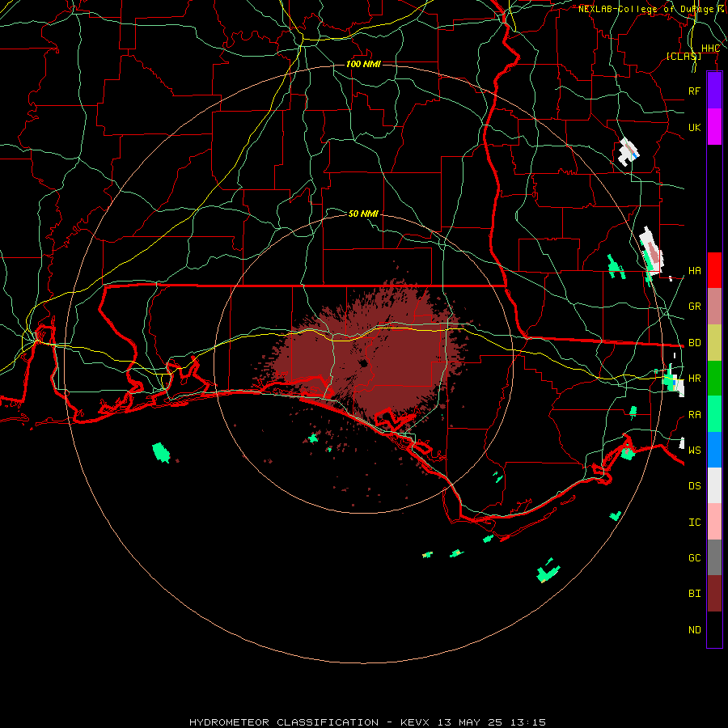Click the ND legend label
The image size is (728, 728).
pos(694,630)
